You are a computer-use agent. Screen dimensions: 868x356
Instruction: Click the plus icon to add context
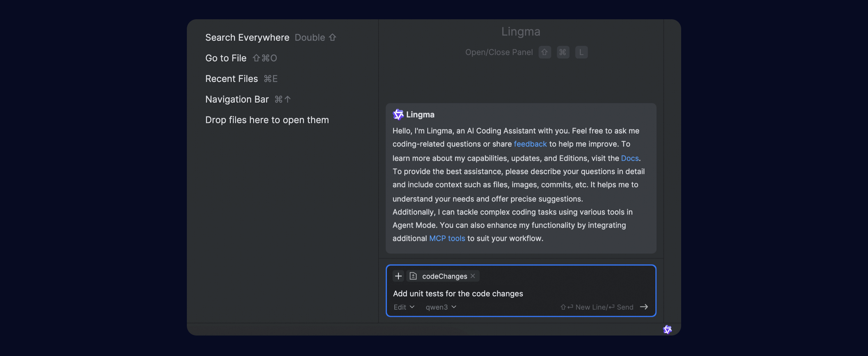398,276
